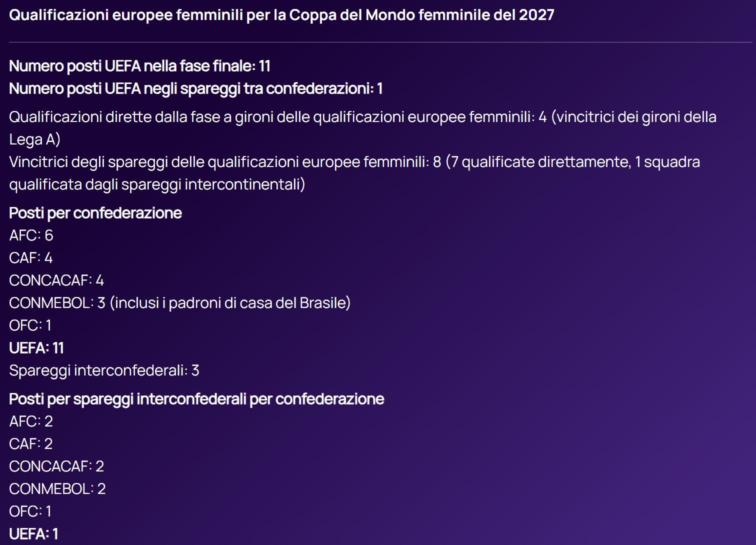Click the "AFC: 2" line
The width and height of the screenshot is (756, 545).
31,421
